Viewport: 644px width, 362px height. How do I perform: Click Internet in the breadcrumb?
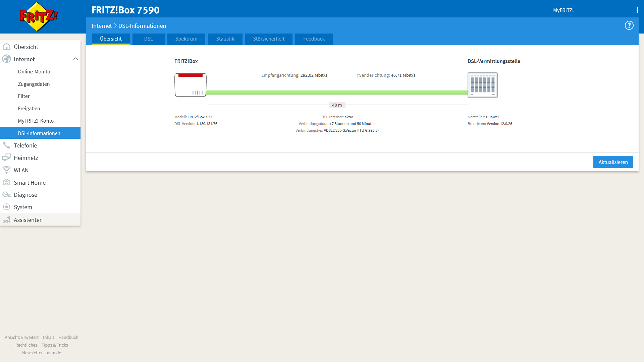[102, 26]
